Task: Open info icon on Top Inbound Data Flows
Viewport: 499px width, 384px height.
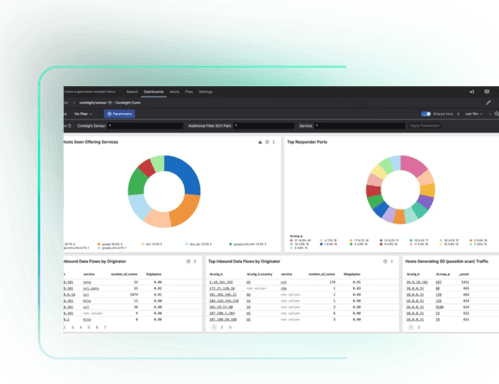Action: pos(385,261)
